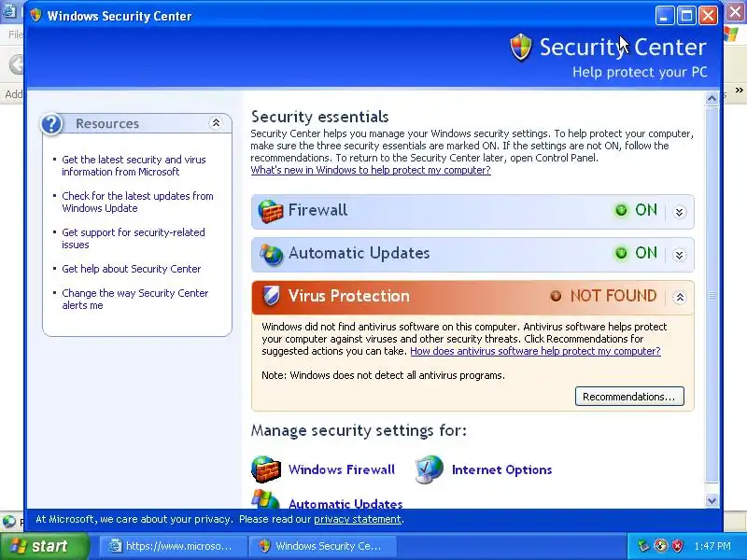This screenshot has height=560, width=747.
Task: Open 'Get support for security-related issues'
Action: pos(134,239)
